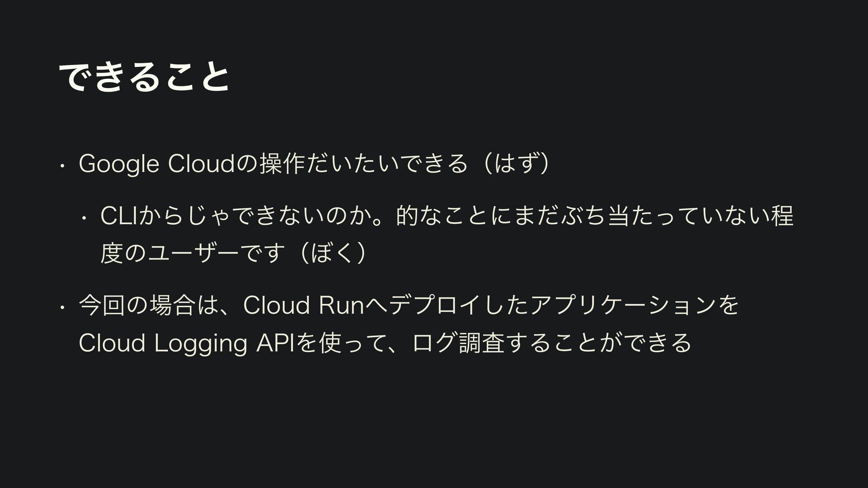868x488 pixels.
Task: Select the text Cloud Logging API
Action: pyautogui.click(x=186, y=343)
